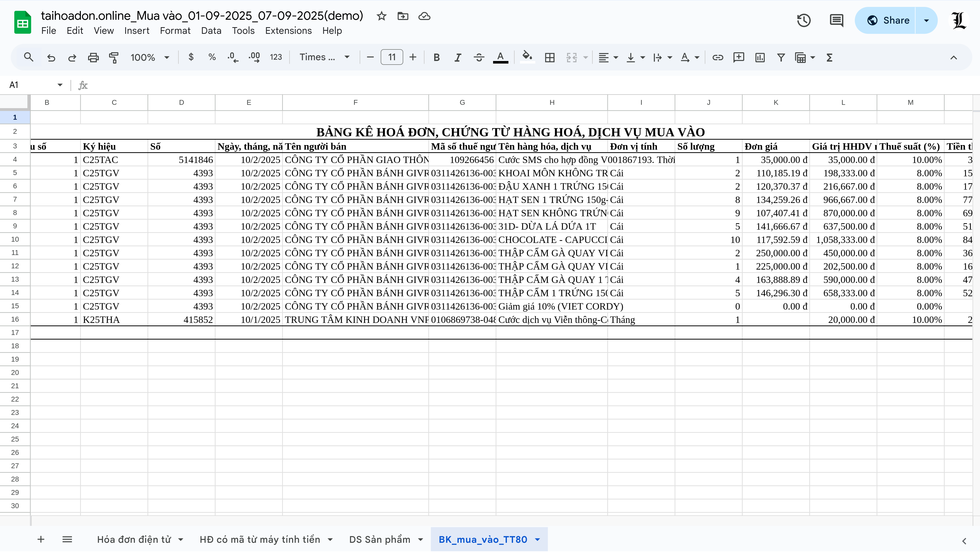Open the fill color paint bucket
Screen dimensions: 980x552
coord(527,57)
